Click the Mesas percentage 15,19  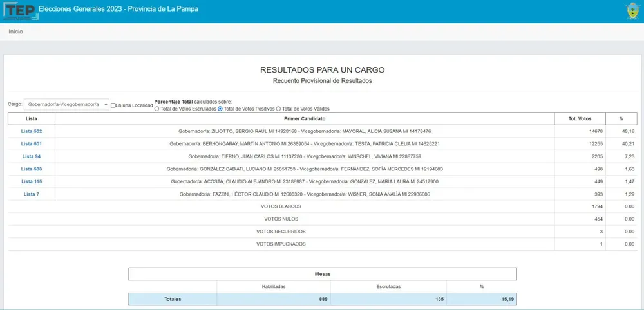507,299
